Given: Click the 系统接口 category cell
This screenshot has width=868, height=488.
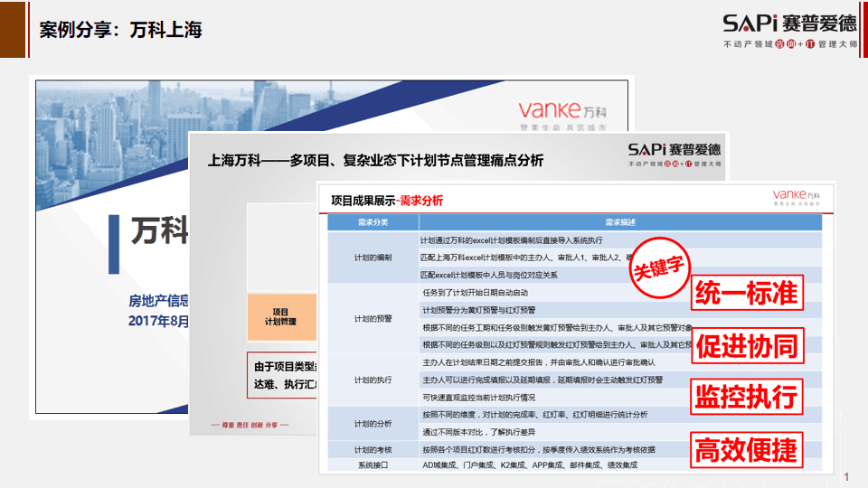Looking at the screenshot, I should coord(373,465).
